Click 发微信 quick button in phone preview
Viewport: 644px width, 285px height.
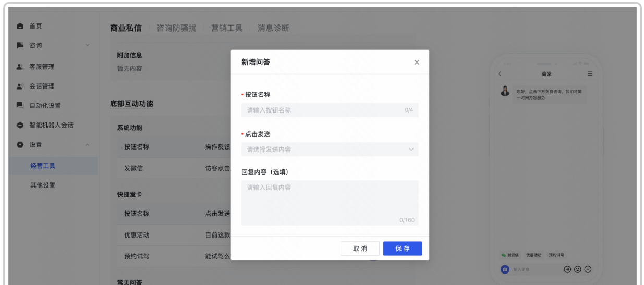tap(510, 255)
